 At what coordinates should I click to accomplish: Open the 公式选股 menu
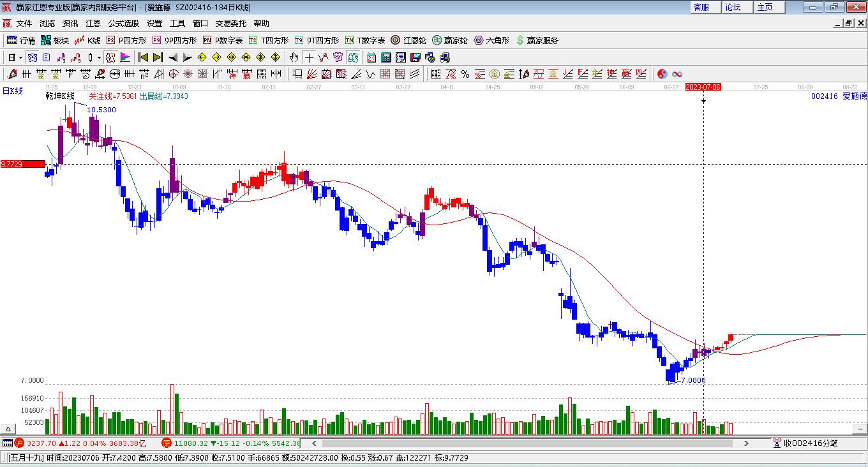click(124, 24)
